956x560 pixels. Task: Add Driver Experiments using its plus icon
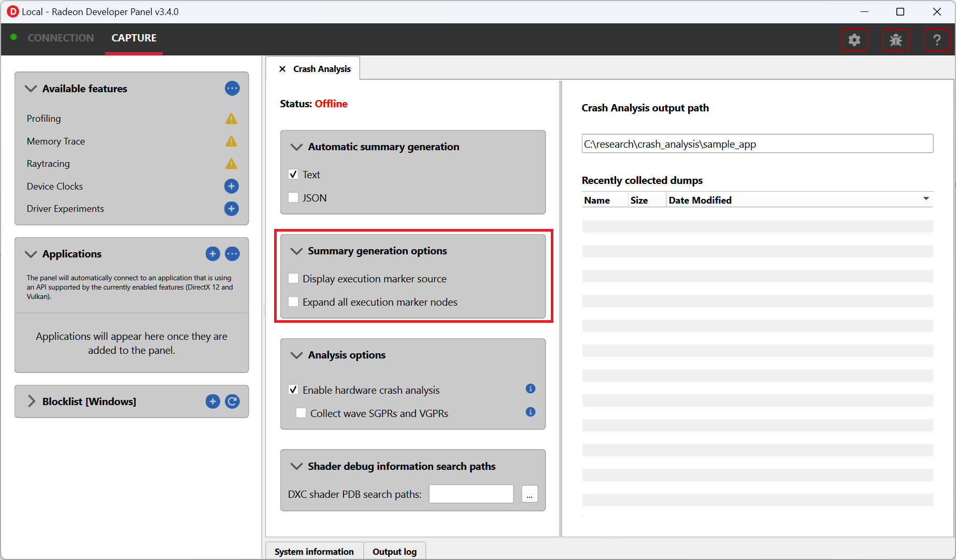pyautogui.click(x=231, y=209)
